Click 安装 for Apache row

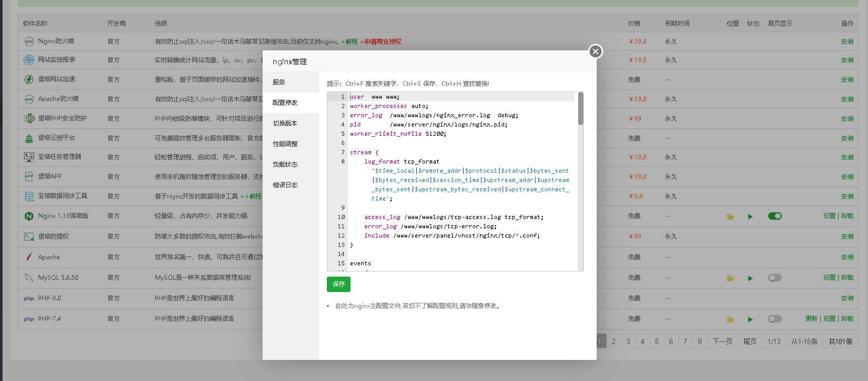847,257
